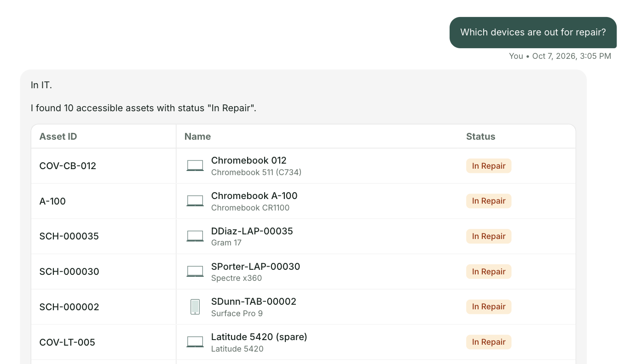This screenshot has height=364, width=635.
Task: Select asset ID COV-LT-005
Action: pos(67,342)
